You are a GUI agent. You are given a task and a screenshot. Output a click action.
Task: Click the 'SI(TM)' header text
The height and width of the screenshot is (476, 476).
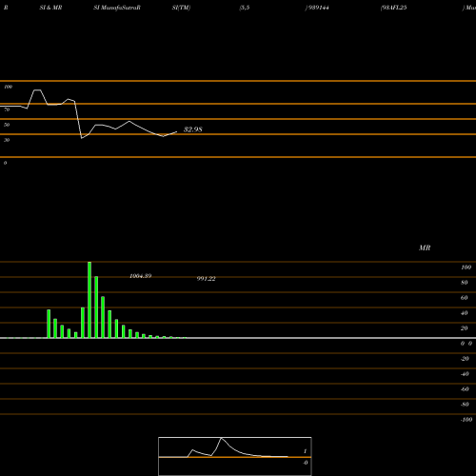(181, 8)
